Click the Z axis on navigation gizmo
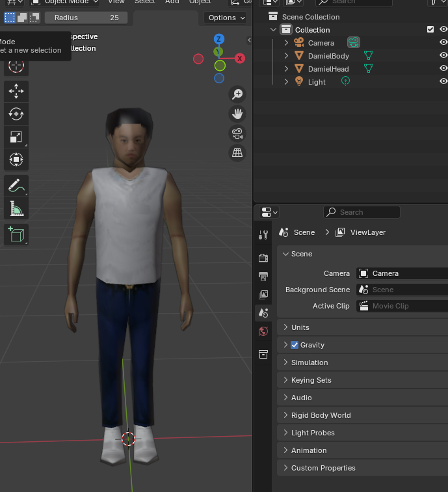 pyautogui.click(x=219, y=39)
